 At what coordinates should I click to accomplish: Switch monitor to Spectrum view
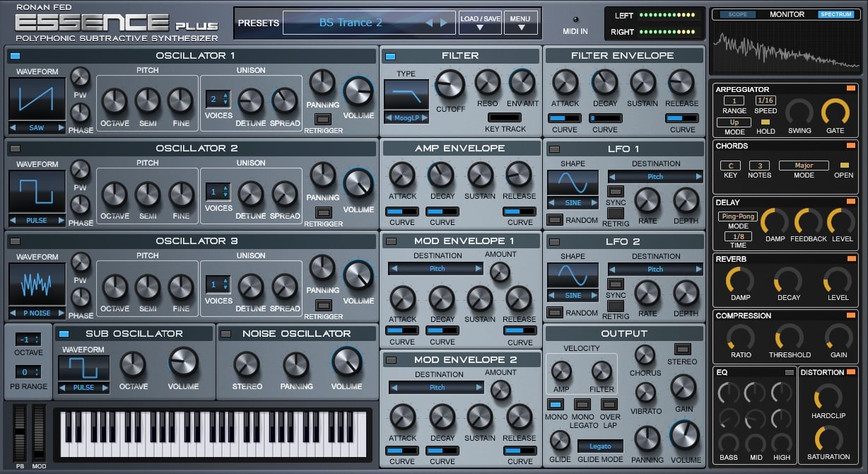click(836, 14)
